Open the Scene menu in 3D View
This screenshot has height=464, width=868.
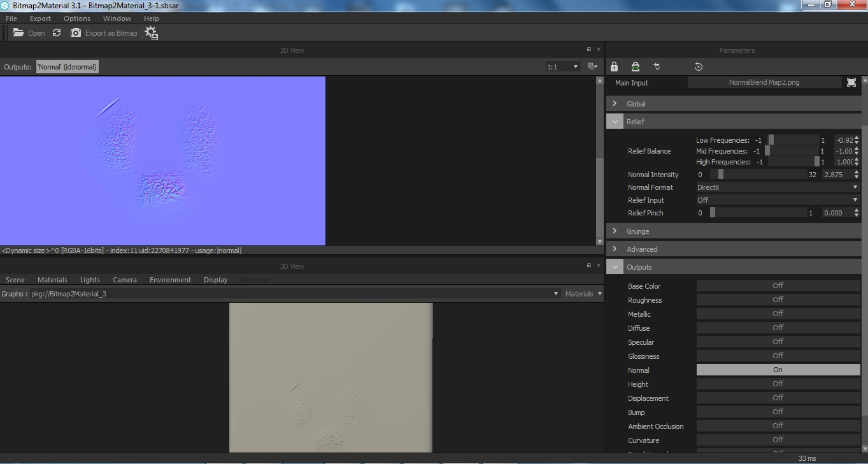click(x=15, y=280)
